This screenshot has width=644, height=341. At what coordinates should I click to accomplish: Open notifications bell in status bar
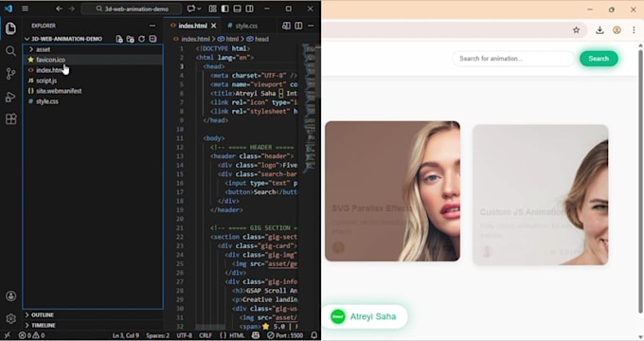point(314,335)
